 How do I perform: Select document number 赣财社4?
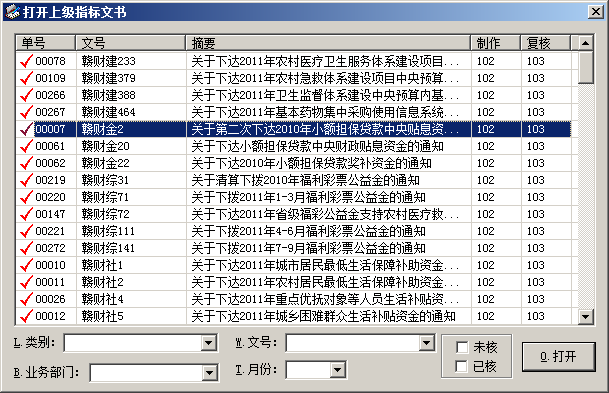(103, 299)
